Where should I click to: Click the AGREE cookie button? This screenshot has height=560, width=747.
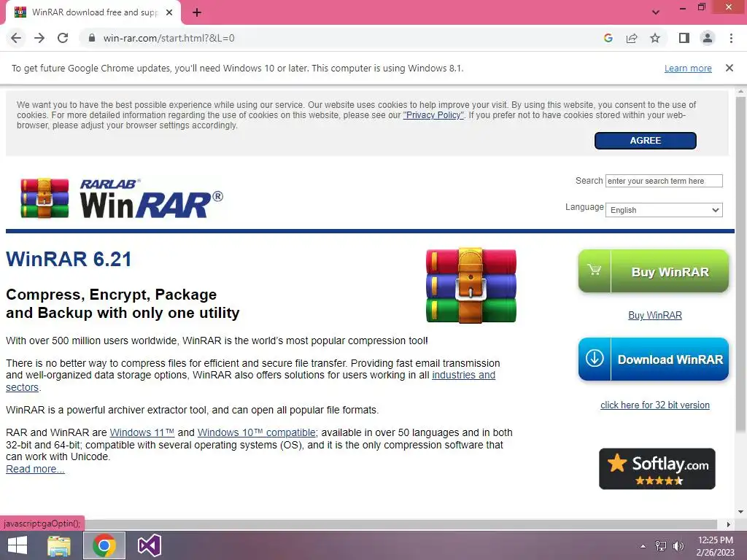click(646, 141)
